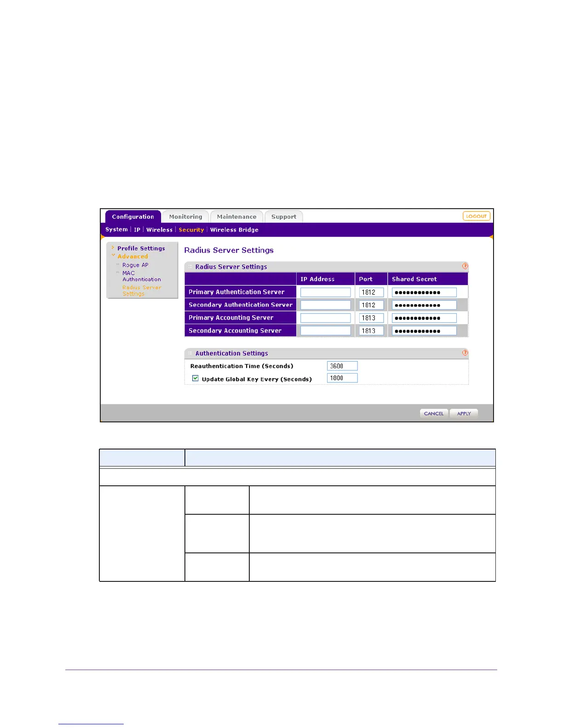Click help icon in Radius Server Settings header
The width and height of the screenshot is (563, 728).
pyautogui.click(x=465, y=266)
